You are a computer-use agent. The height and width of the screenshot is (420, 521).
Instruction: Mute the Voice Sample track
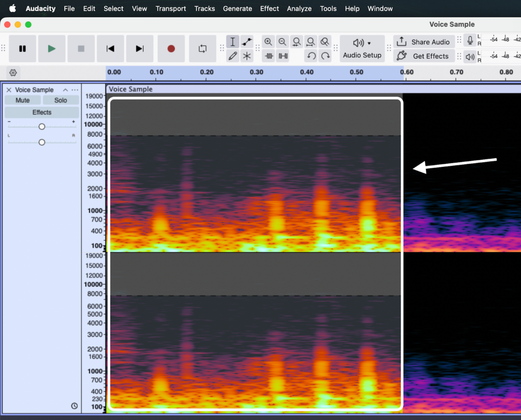click(22, 100)
